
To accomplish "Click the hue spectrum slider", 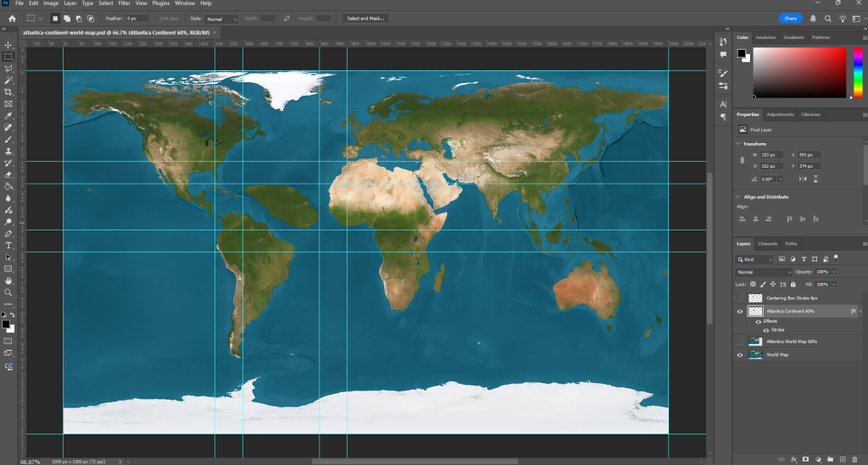I will pos(858,73).
